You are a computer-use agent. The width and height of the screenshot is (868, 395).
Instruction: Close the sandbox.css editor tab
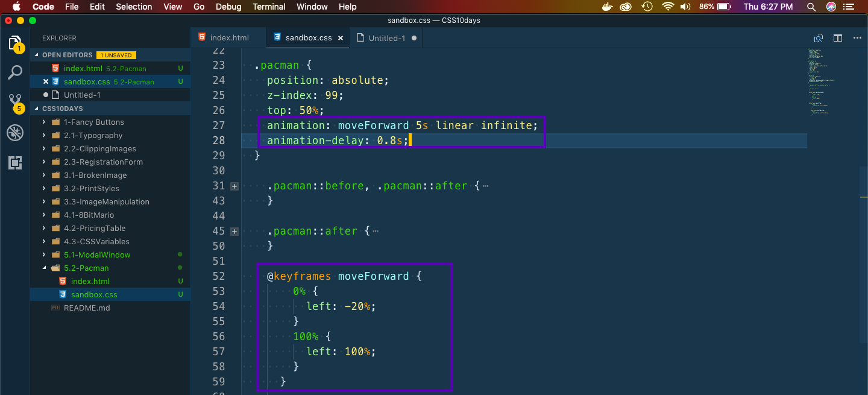point(341,38)
